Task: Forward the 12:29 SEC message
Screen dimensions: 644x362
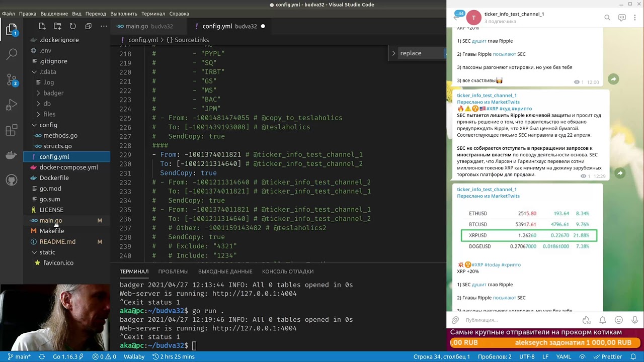Action: pos(620,173)
